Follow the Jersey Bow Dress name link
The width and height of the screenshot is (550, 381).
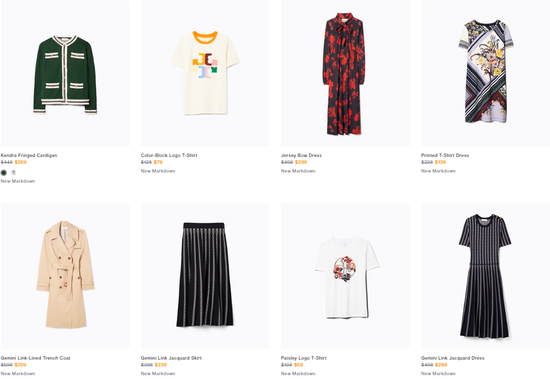(301, 155)
